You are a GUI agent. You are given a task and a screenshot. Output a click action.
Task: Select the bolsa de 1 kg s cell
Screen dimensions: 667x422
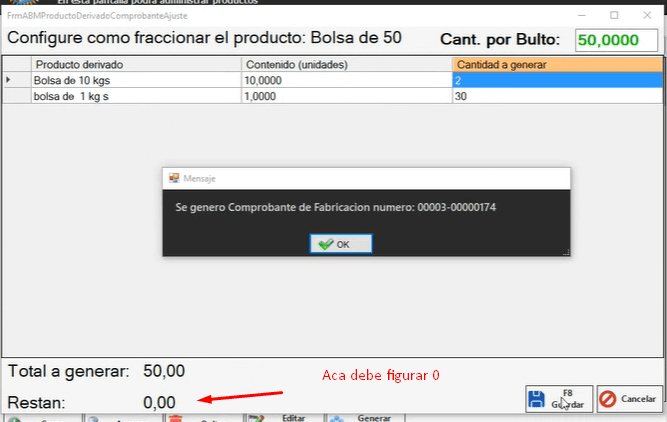[135, 96]
